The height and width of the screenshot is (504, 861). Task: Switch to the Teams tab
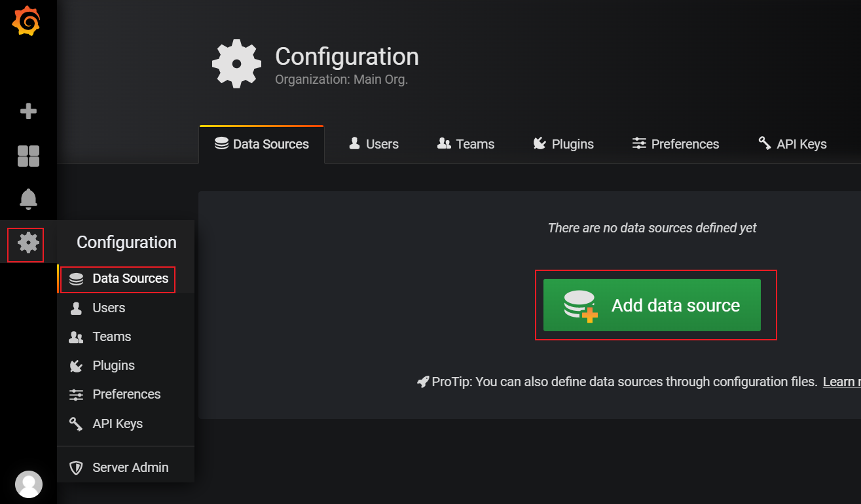click(x=466, y=144)
